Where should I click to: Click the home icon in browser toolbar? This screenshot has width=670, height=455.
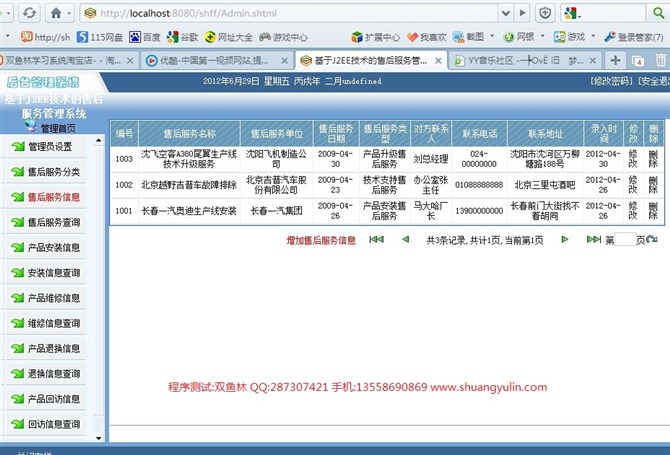[55, 13]
